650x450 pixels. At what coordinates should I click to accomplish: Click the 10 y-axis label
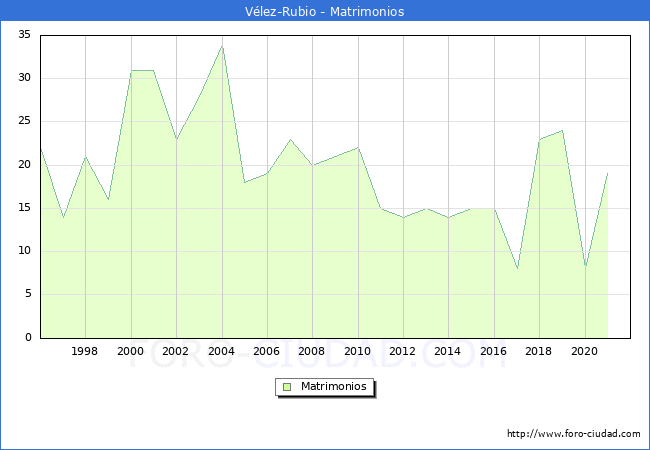pyautogui.click(x=24, y=250)
